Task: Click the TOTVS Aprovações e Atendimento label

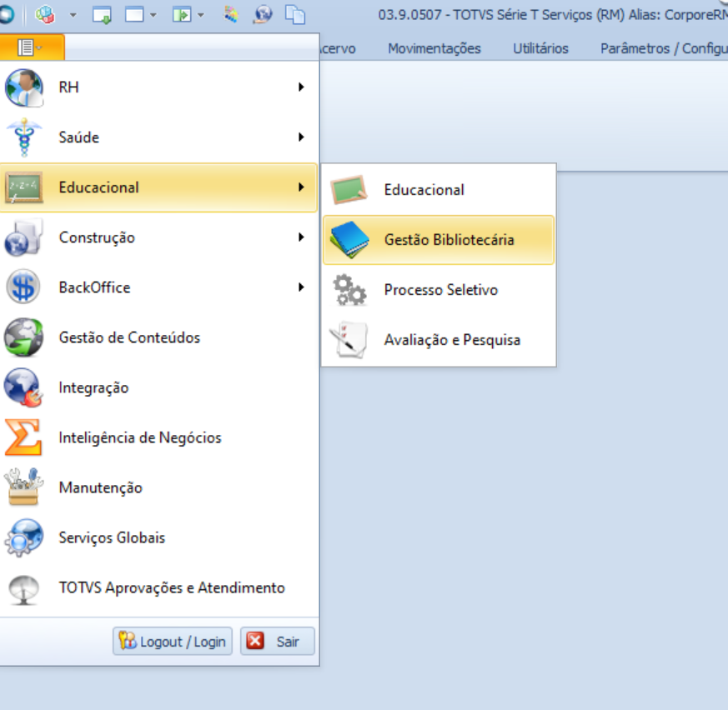Action: [x=171, y=588]
